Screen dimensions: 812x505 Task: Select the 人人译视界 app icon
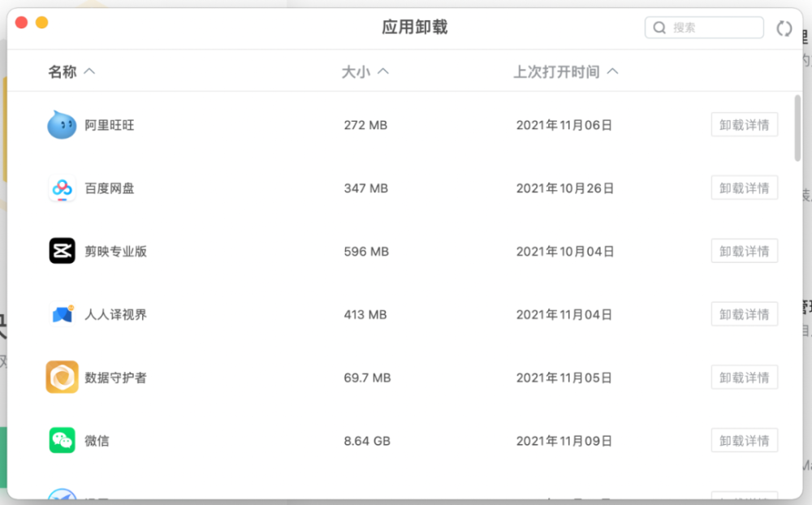tap(62, 314)
